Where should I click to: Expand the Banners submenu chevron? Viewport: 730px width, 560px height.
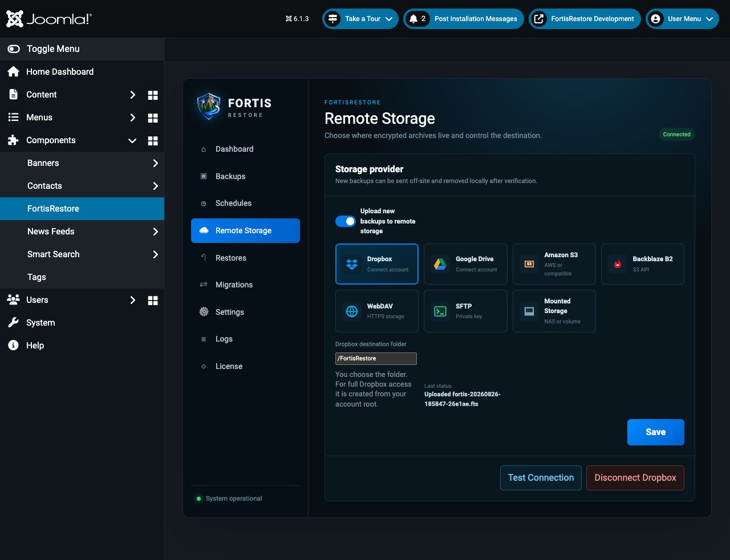coord(155,163)
